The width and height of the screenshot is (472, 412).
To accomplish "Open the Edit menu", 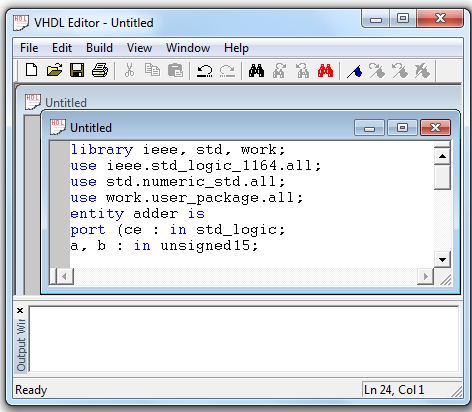I will pos(62,48).
